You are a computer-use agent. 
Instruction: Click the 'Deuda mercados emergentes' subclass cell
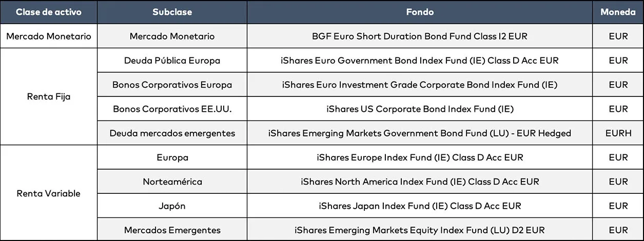[x=172, y=133]
